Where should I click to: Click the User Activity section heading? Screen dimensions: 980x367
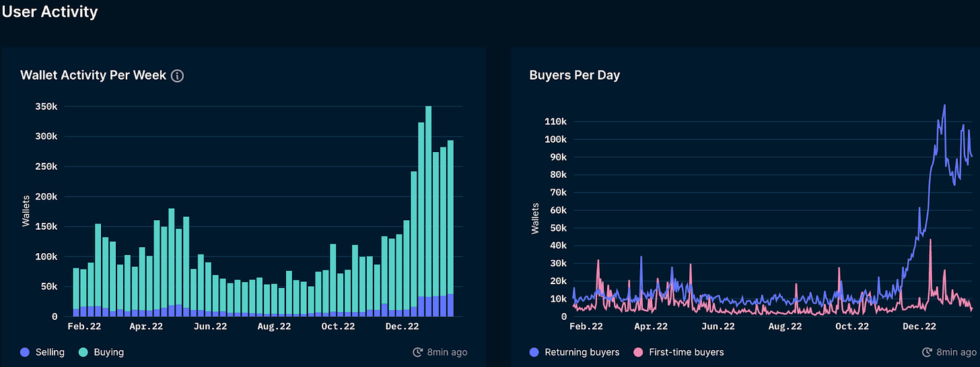(x=49, y=11)
